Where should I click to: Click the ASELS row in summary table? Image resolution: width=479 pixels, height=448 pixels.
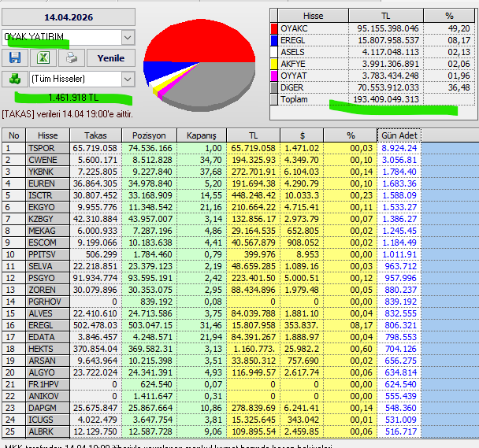[373, 52]
